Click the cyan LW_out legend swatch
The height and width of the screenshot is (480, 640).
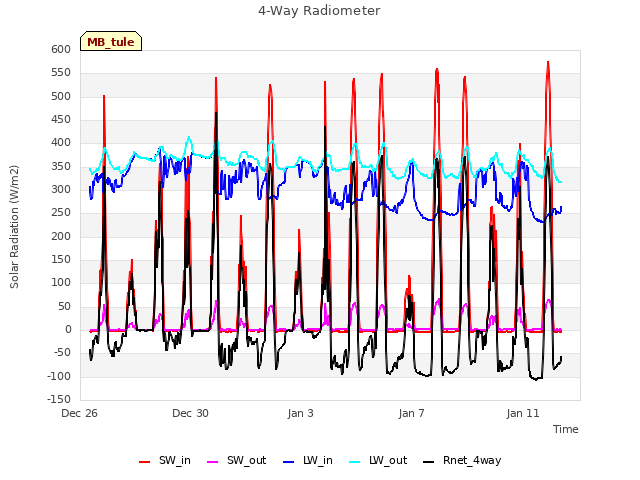coord(355,462)
